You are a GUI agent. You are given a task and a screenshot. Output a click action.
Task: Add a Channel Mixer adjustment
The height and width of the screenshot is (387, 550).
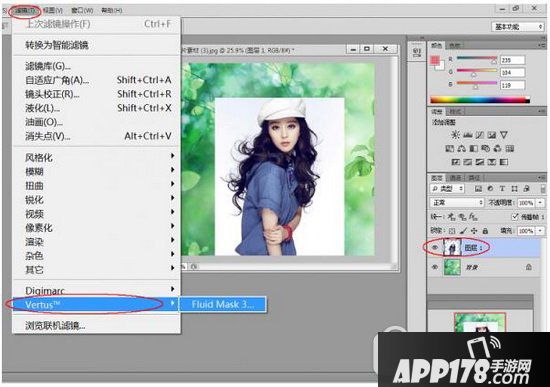pos(497,148)
